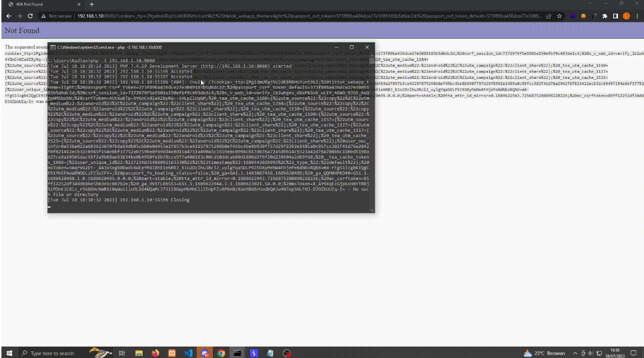Open the weather widget showing 23°C Berawan
Image resolution: width=644 pixels, height=358 pixels.
pyautogui.click(x=544, y=353)
